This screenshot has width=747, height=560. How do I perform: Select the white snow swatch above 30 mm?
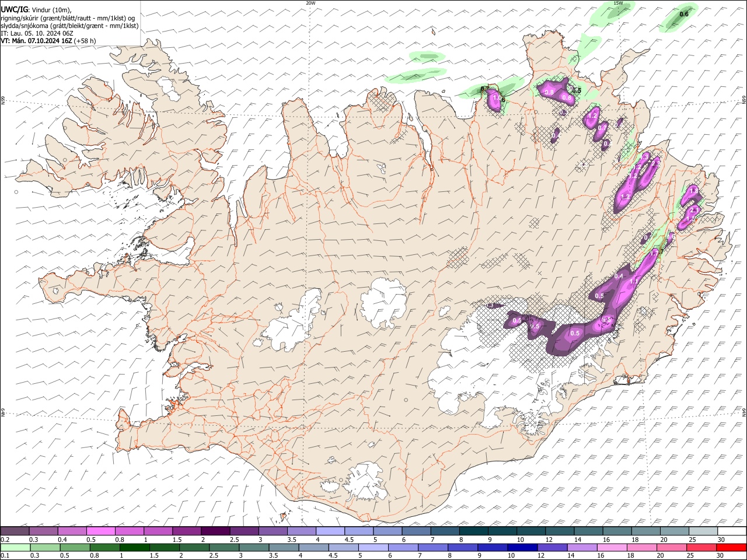[732, 531]
